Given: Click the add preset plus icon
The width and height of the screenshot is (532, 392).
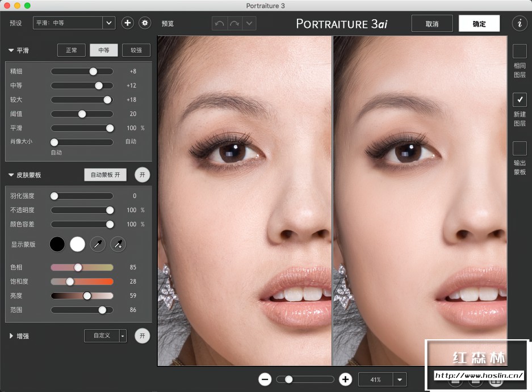Looking at the screenshot, I should click(128, 23).
